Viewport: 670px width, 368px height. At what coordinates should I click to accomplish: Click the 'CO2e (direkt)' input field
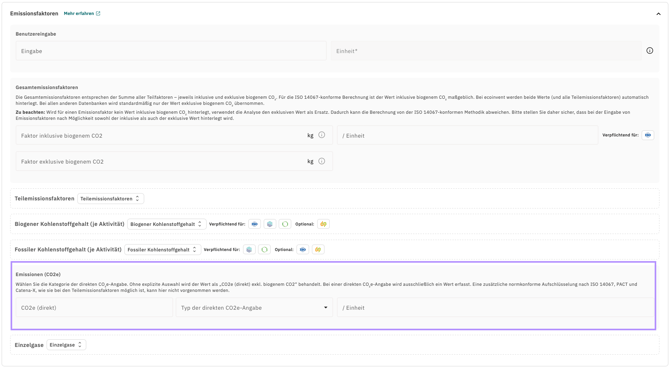pyautogui.click(x=94, y=308)
